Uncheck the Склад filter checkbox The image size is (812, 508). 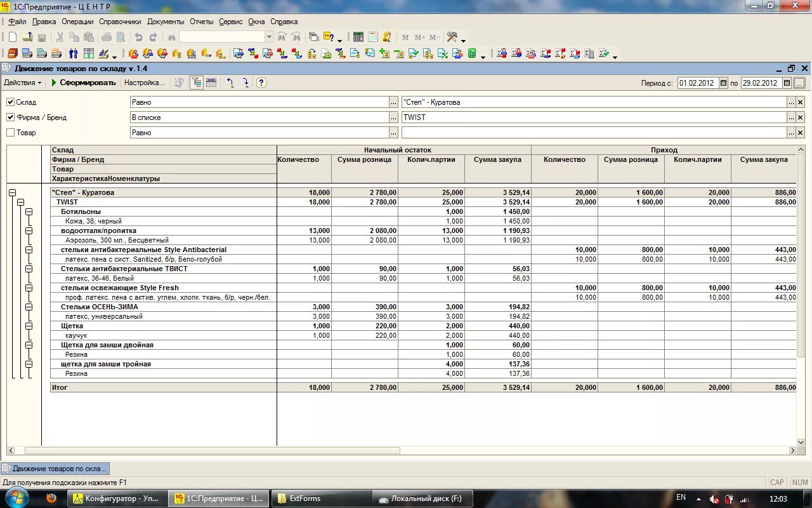pyautogui.click(x=10, y=102)
